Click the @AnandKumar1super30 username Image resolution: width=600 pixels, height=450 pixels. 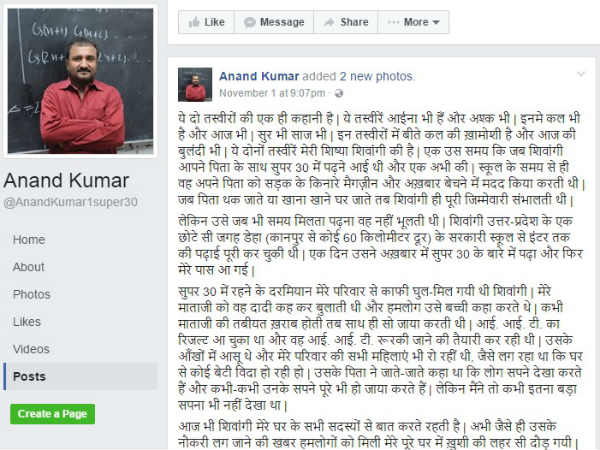tap(70, 202)
